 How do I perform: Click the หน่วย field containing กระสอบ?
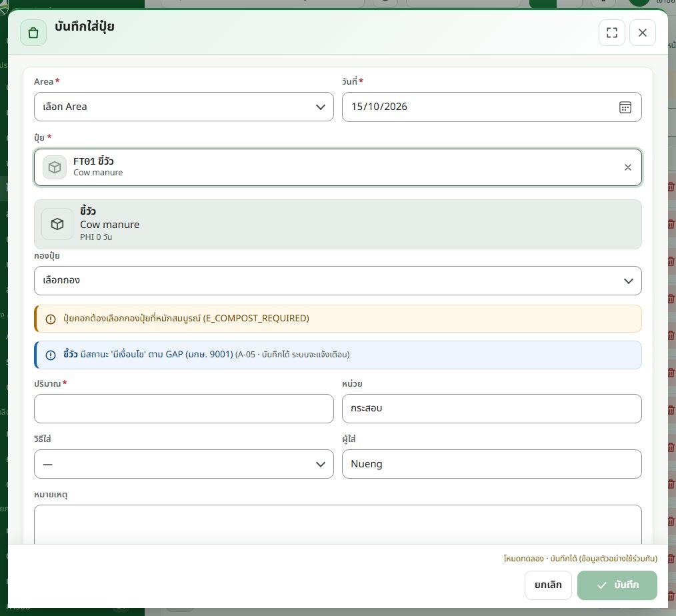[x=491, y=409]
